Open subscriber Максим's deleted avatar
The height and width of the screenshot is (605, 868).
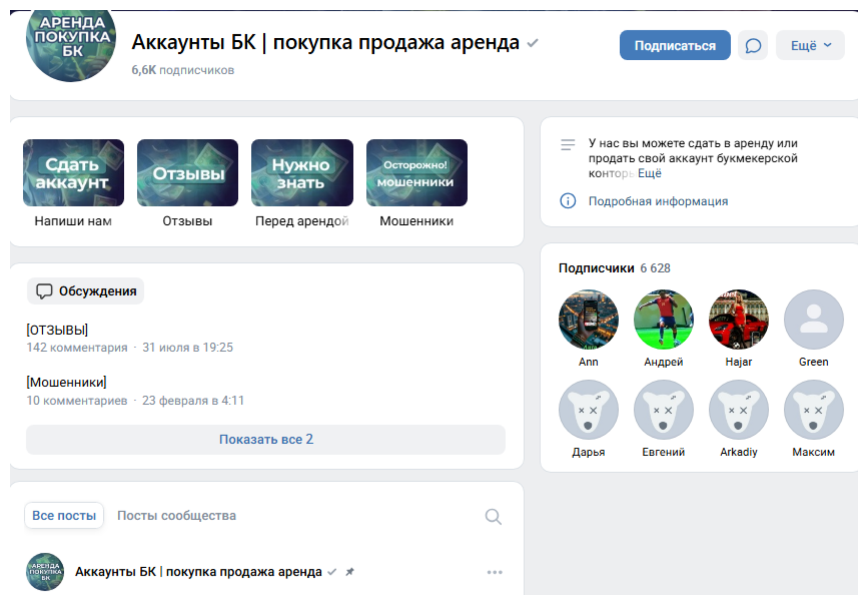coord(813,410)
